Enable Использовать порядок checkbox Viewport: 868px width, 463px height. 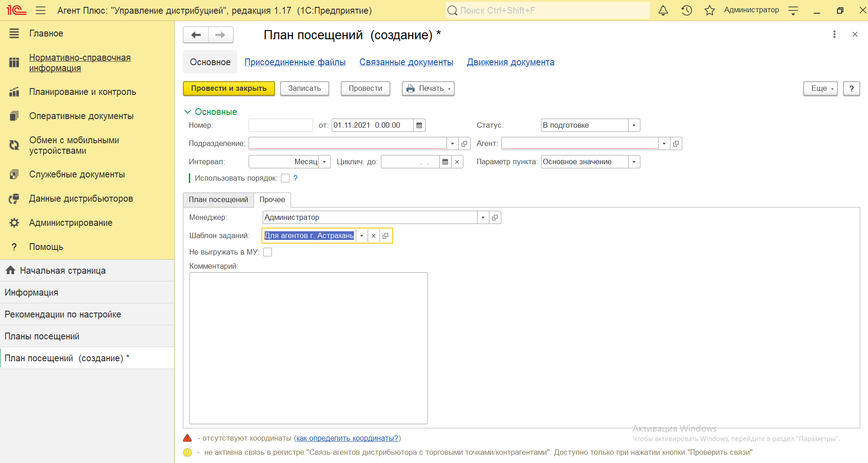pyautogui.click(x=286, y=178)
